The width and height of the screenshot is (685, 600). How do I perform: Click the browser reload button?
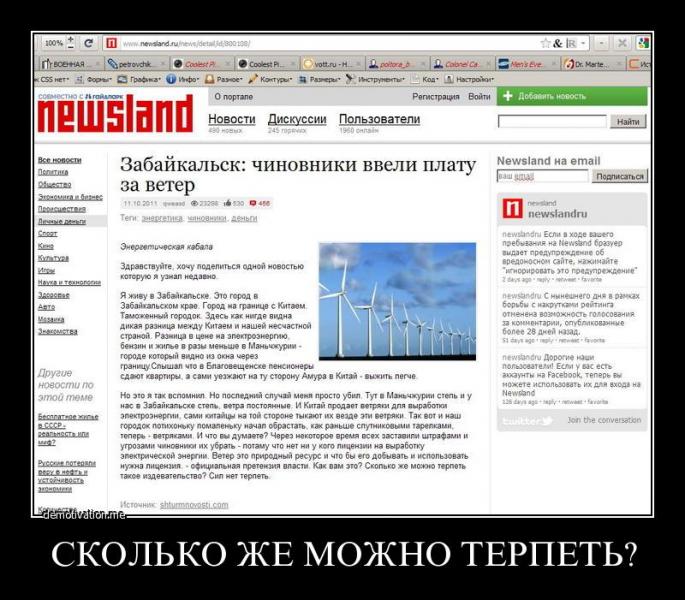[88, 44]
